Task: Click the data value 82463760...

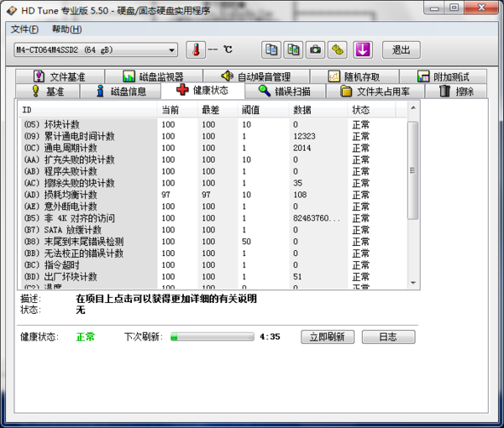Action: [x=317, y=218]
